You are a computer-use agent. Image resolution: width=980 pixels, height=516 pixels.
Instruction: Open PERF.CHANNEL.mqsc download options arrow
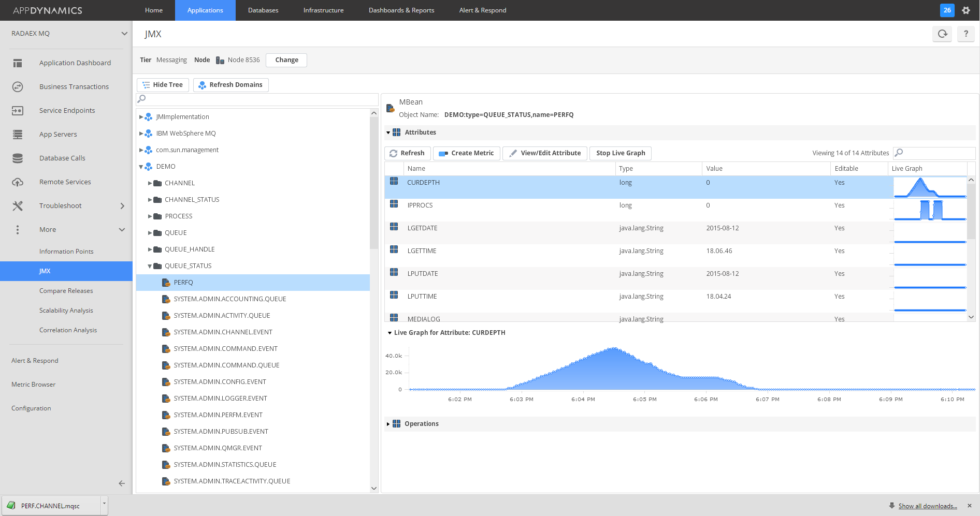pos(104,505)
